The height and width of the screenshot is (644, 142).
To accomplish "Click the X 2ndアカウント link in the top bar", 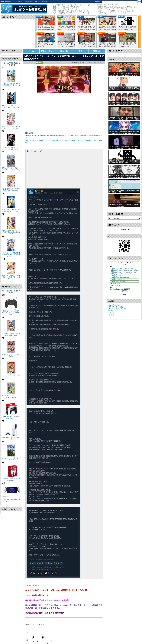I will coord(28,2).
